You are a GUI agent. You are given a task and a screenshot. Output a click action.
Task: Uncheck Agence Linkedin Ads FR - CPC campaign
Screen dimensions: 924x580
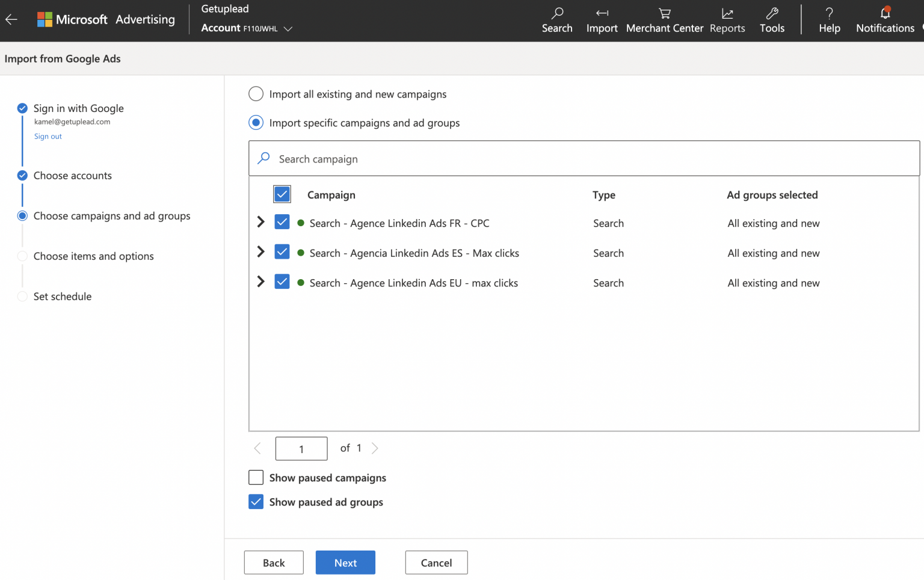[282, 222]
